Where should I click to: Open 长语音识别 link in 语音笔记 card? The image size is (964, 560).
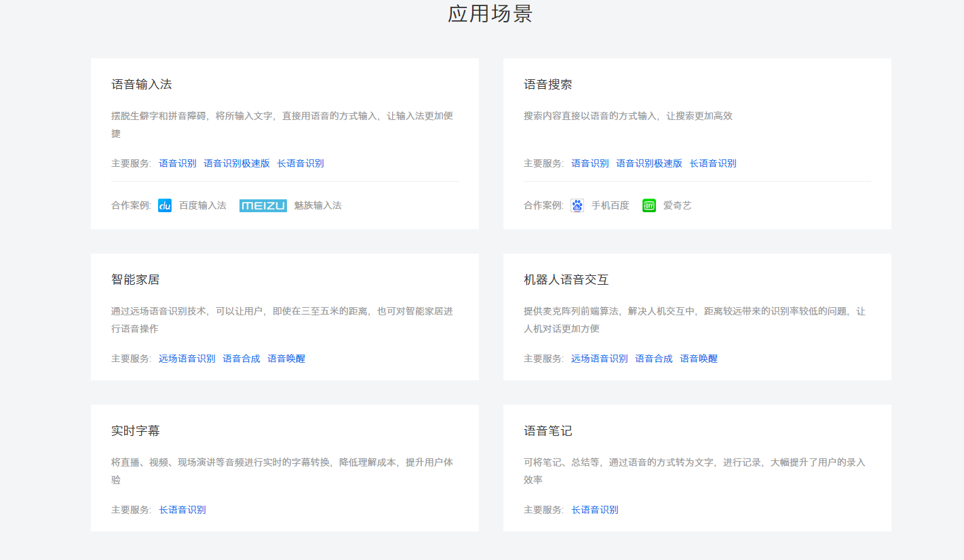pyautogui.click(x=595, y=510)
